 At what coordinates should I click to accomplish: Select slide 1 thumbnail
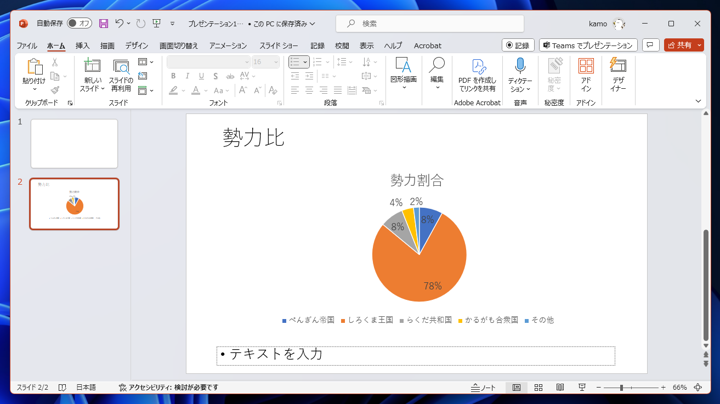click(x=74, y=144)
